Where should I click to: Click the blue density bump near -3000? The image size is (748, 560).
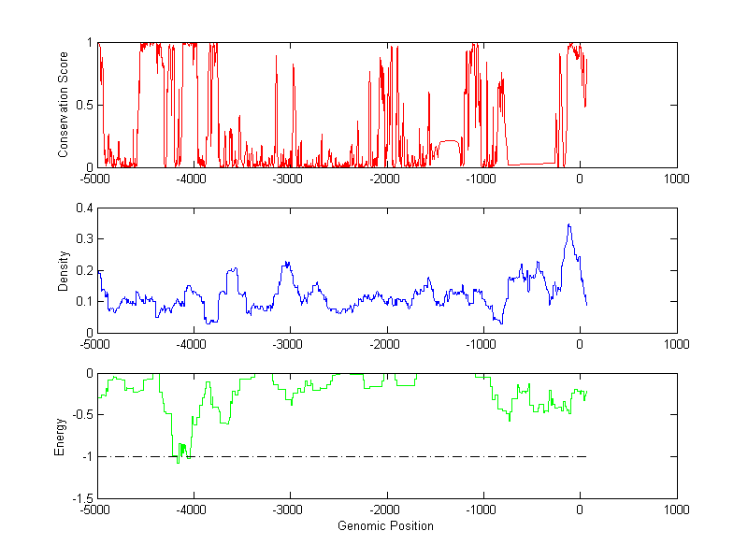288,265
